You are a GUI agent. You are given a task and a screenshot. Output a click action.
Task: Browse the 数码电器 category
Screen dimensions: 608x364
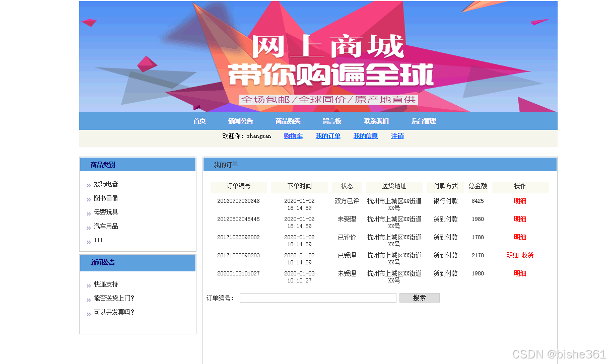(106, 184)
